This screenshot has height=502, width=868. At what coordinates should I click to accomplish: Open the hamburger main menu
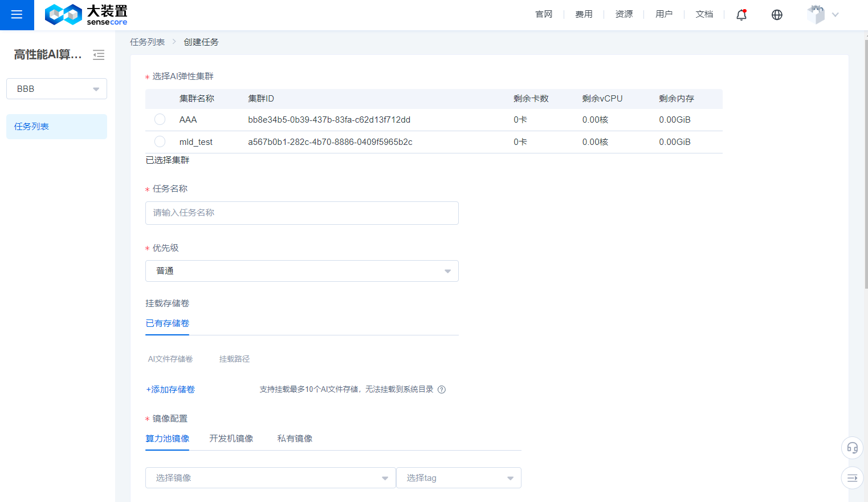tap(17, 15)
